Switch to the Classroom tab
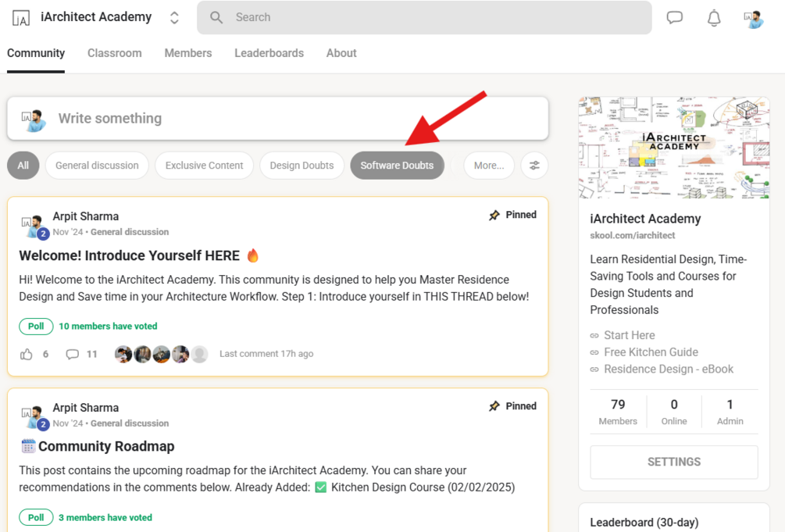The width and height of the screenshot is (785, 532). point(115,53)
